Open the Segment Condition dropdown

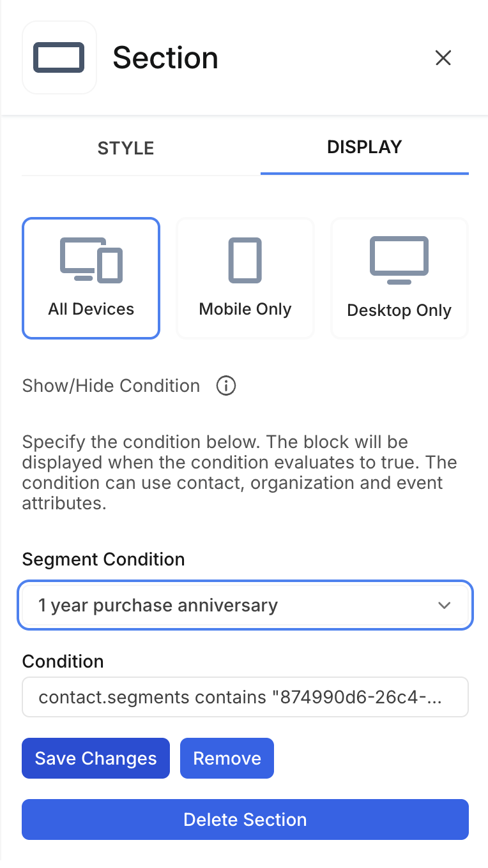(x=245, y=605)
